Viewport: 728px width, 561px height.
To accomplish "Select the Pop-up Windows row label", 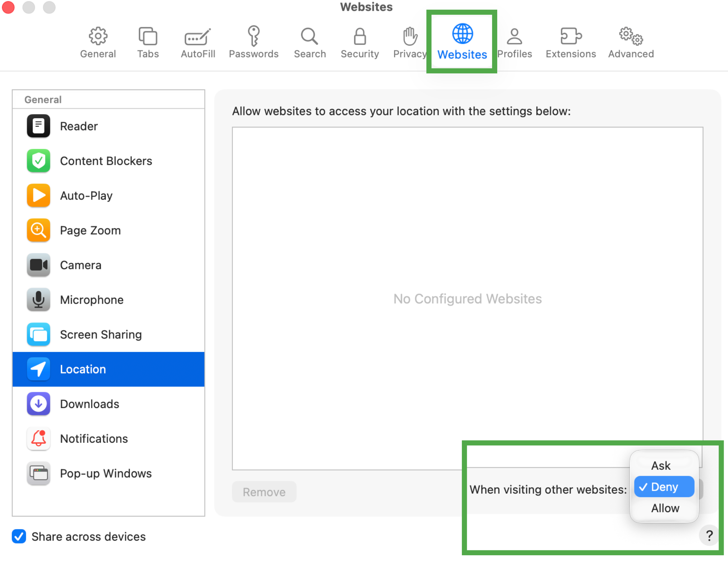I will pos(106,473).
